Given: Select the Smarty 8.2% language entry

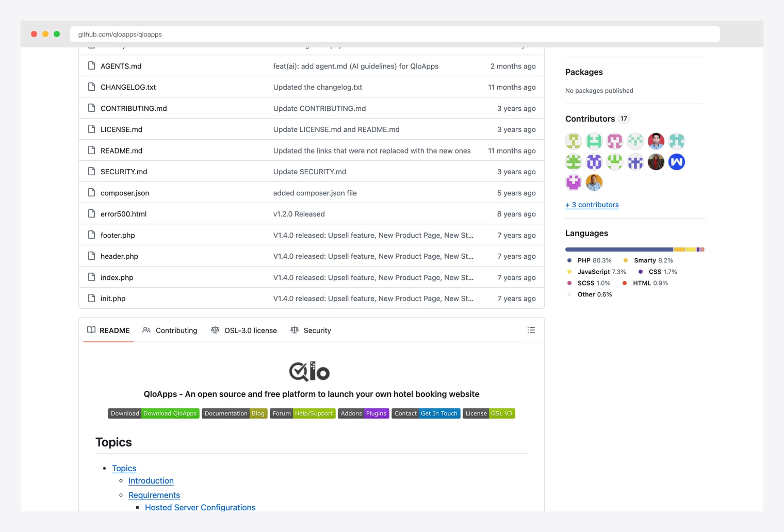Looking at the screenshot, I should (x=648, y=260).
